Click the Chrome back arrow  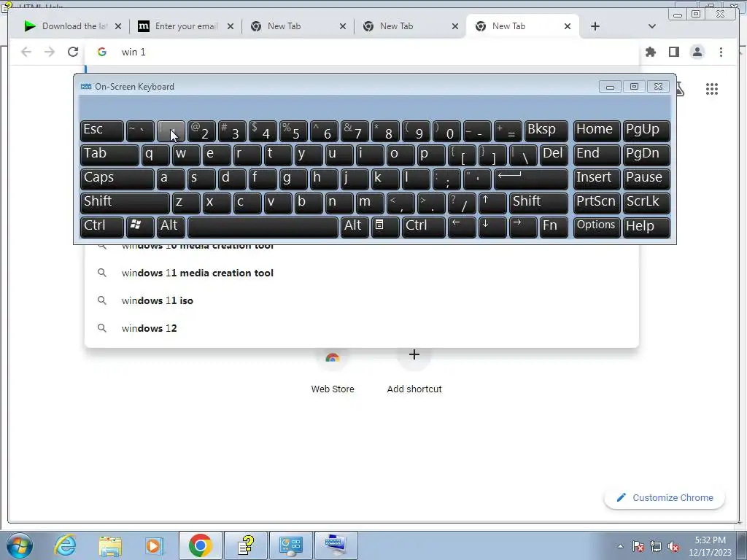26,52
